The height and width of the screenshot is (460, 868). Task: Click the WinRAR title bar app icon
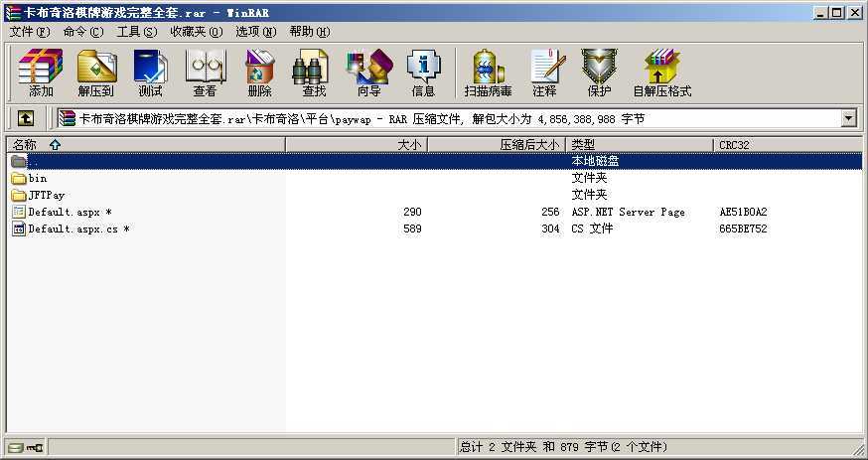tap(12, 12)
